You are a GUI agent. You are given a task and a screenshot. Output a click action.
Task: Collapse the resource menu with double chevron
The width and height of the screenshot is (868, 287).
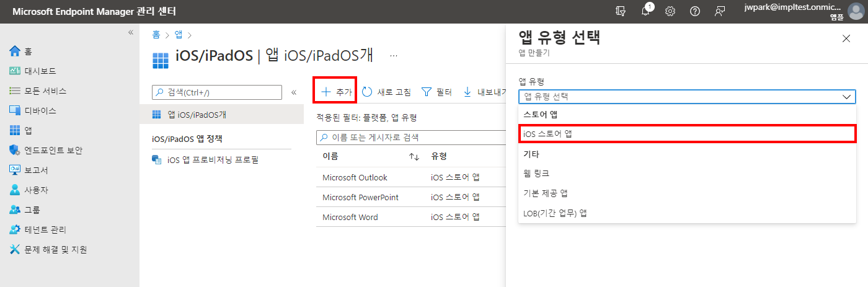(x=294, y=92)
